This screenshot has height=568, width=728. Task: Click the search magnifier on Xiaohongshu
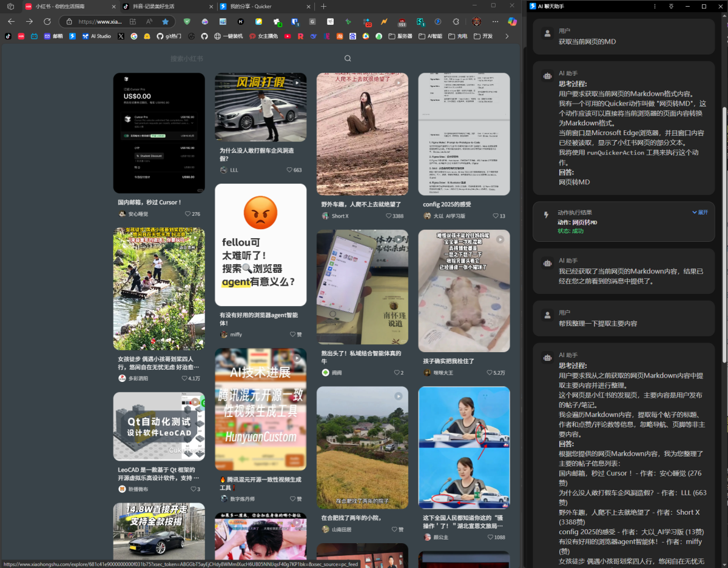(x=348, y=59)
